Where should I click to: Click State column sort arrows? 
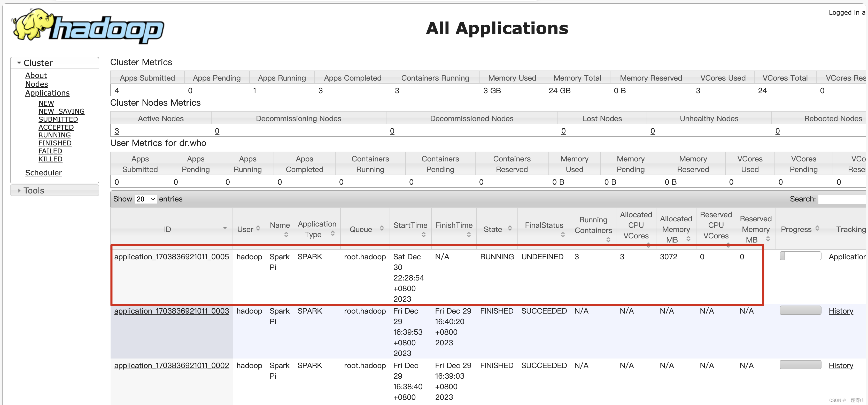coord(510,228)
